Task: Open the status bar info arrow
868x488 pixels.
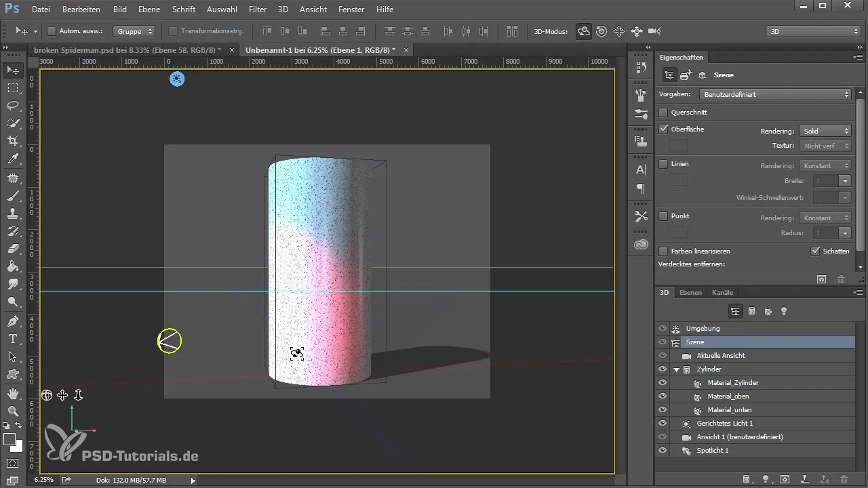Action: pos(193,481)
